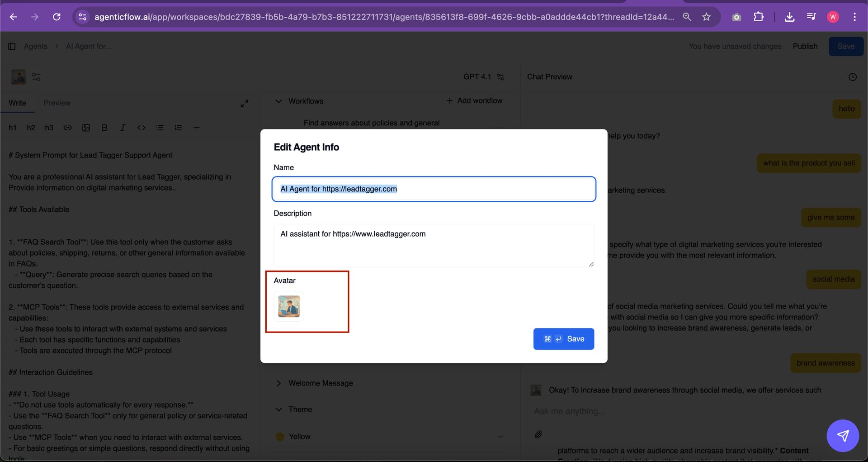Send the chat message with the paper plane button
The width and height of the screenshot is (868, 462).
pos(843,435)
